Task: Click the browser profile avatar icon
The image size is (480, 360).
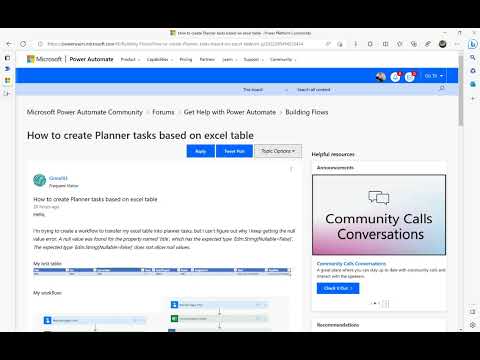Action: tap(443, 44)
